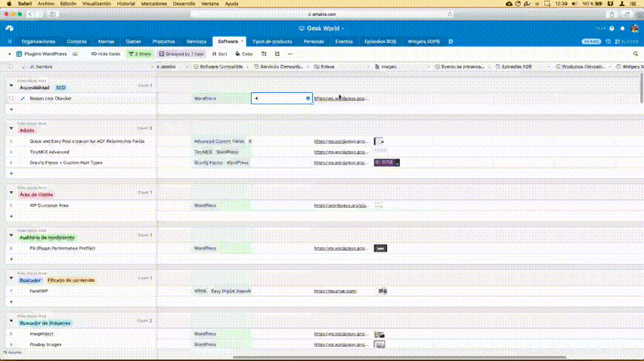Viewport: 644px width, 361px height.
Task: Open the Sort options
Action: pyautogui.click(x=220, y=54)
